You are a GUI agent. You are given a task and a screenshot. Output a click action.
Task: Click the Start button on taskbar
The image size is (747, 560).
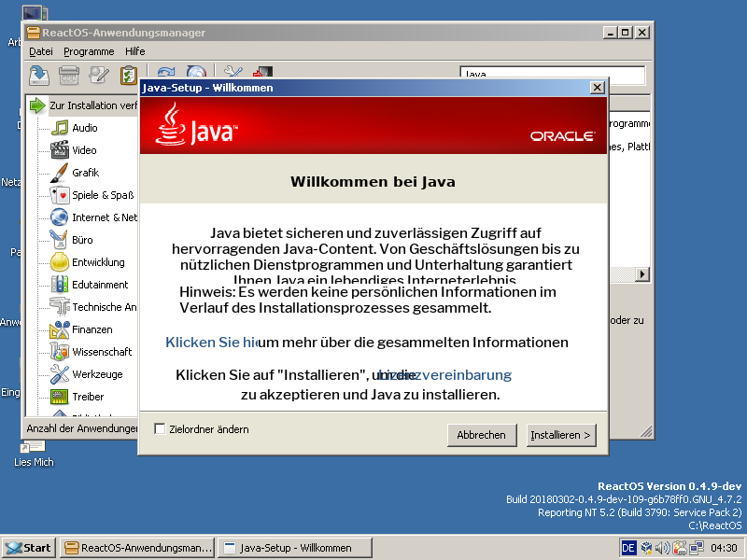click(29, 548)
